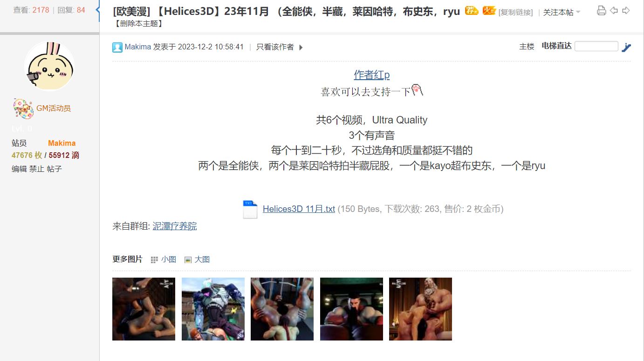The image size is (644, 361).
Task: Click the elevator jump icon beside the floor input
Action: [x=626, y=47]
